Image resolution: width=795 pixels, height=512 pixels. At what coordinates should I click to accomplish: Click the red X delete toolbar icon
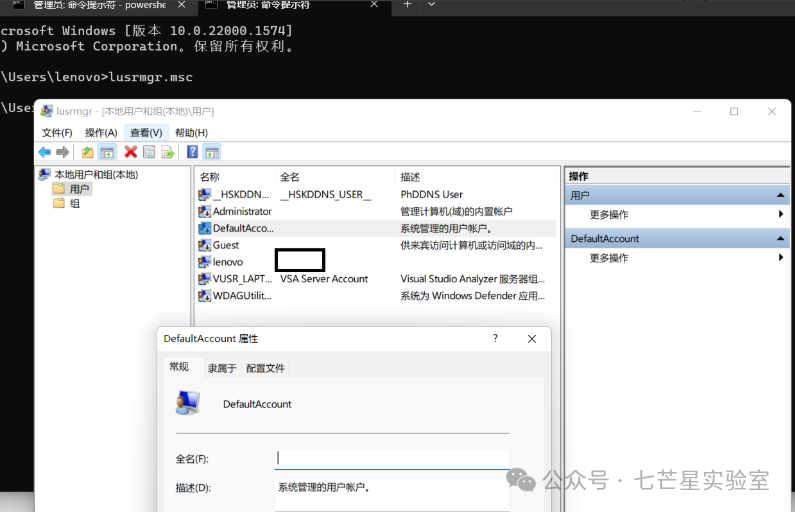[x=130, y=152]
